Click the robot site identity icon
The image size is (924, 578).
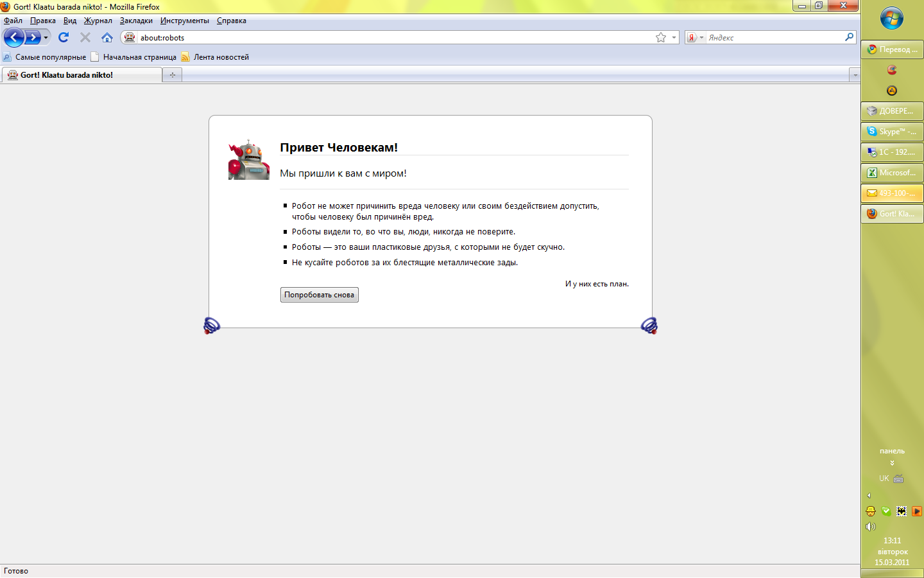point(130,37)
